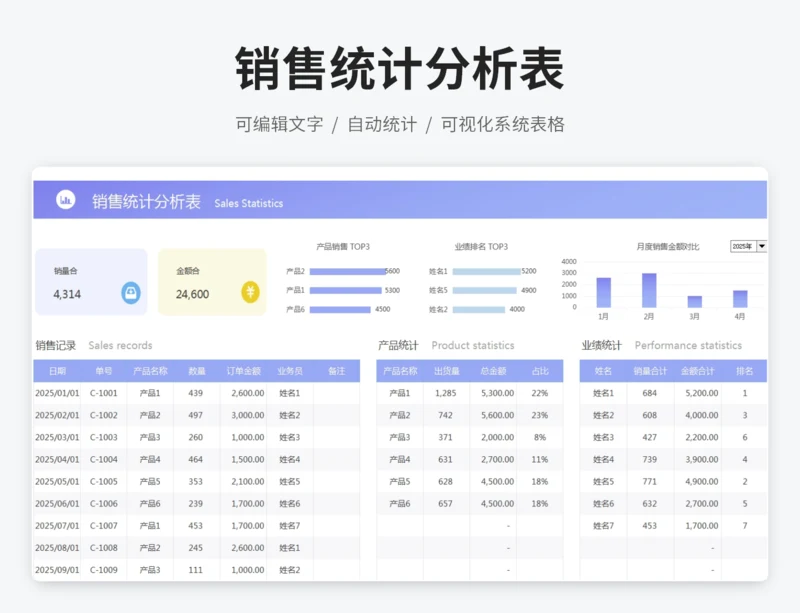Select sales total cell 684
The width and height of the screenshot is (800, 613).
tap(649, 393)
